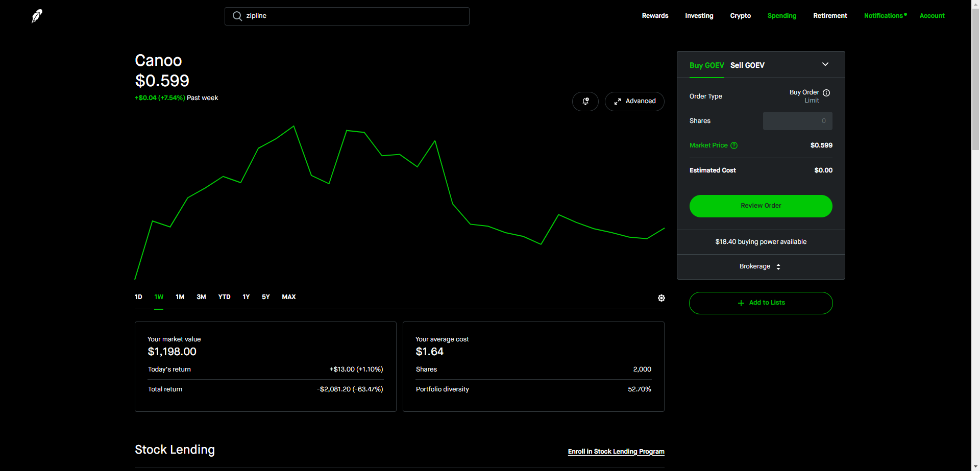Click the expand arrows icon on Advanced

[618, 102]
